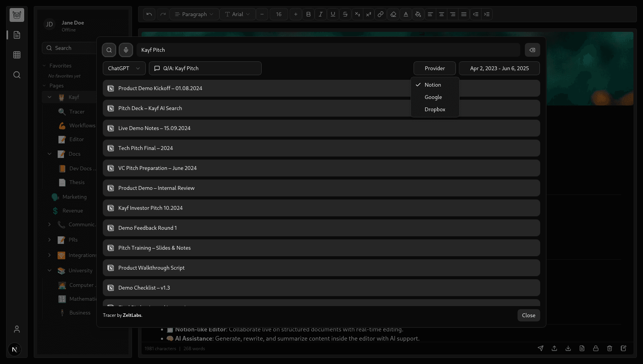
Task: Align text left
Action: pos(430,14)
